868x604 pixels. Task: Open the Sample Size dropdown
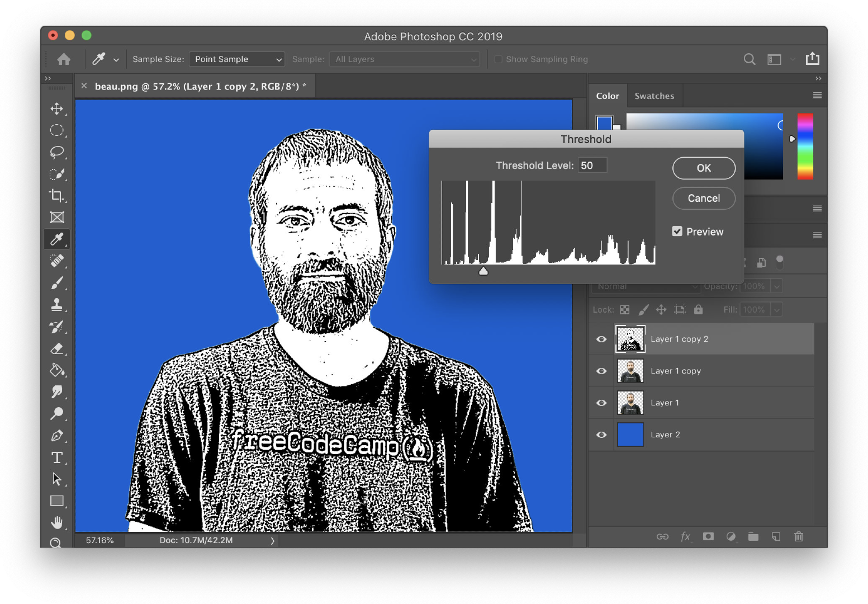237,59
